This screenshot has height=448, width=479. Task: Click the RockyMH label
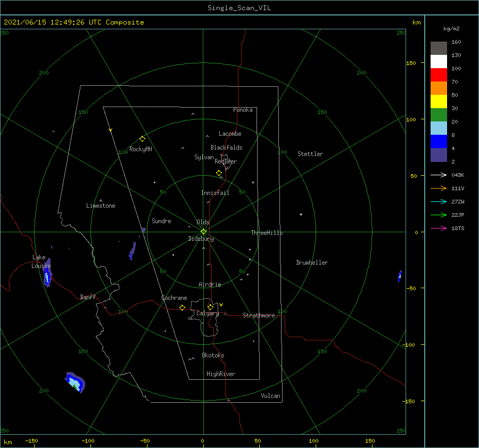tap(141, 149)
